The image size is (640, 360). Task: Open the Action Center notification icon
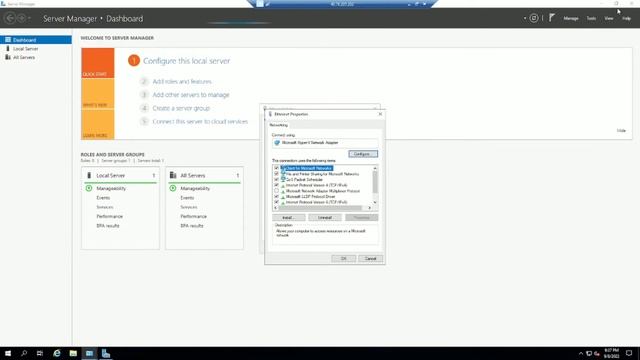pyautogui.click(x=629, y=353)
